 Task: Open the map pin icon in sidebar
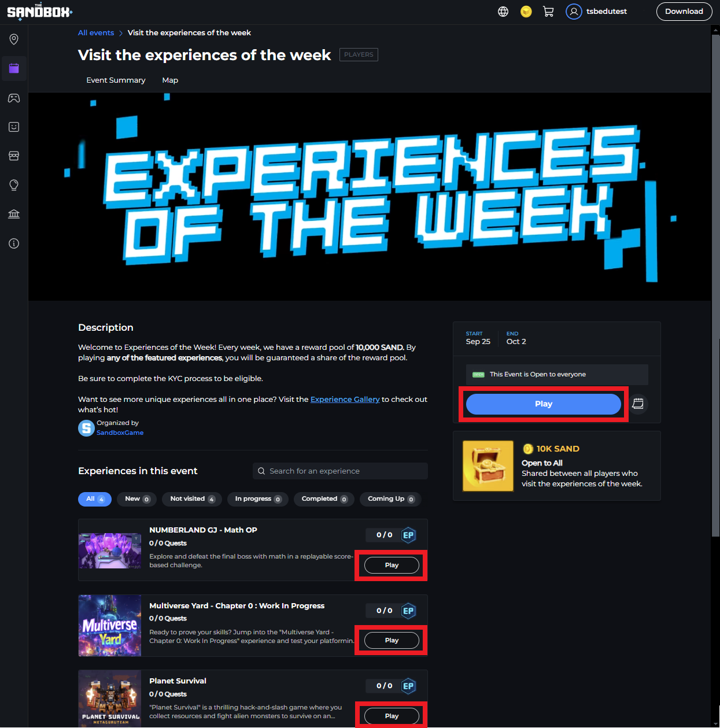[x=14, y=39]
